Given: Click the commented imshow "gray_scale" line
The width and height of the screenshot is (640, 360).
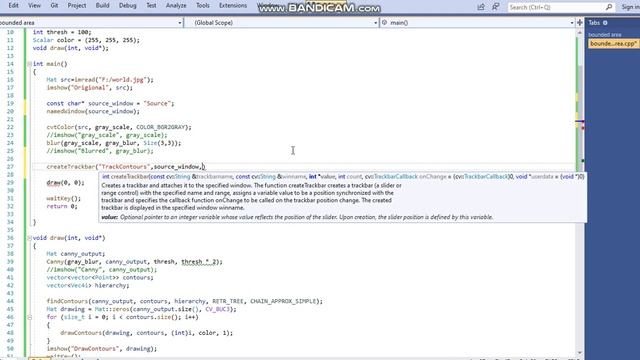Looking at the screenshot, I should (107, 135).
